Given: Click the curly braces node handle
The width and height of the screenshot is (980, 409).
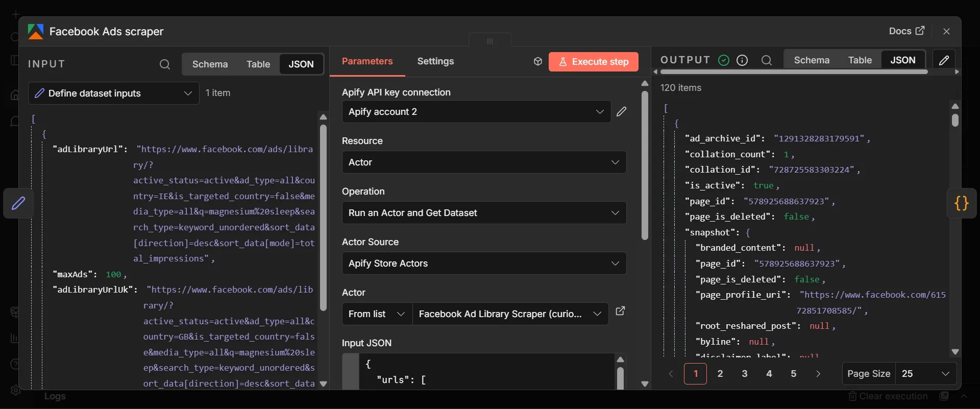Looking at the screenshot, I should pyautogui.click(x=962, y=203).
